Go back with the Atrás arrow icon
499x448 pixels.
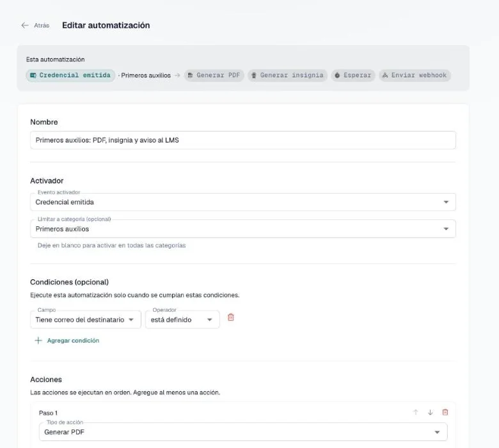[x=25, y=26]
